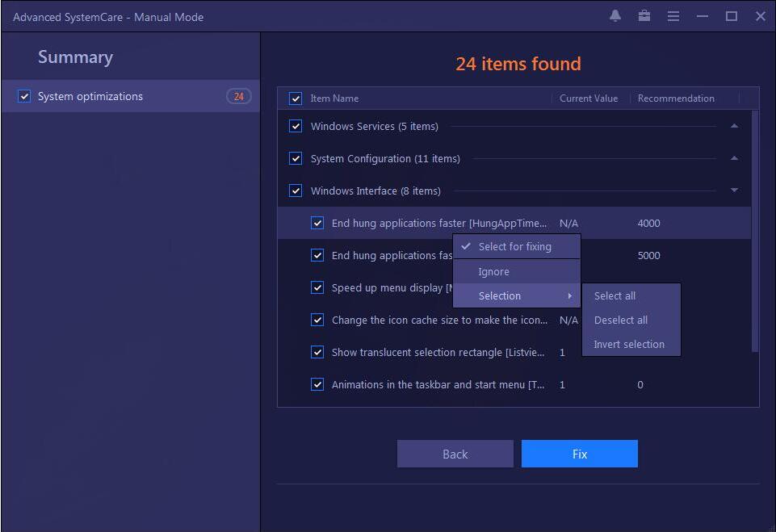Select Animations in the taskbar row text
Screen dimensions: 776x532
pos(438,384)
